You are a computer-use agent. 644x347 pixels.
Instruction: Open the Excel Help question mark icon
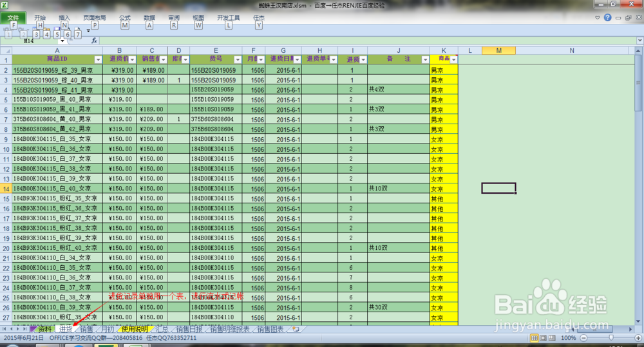point(607,17)
